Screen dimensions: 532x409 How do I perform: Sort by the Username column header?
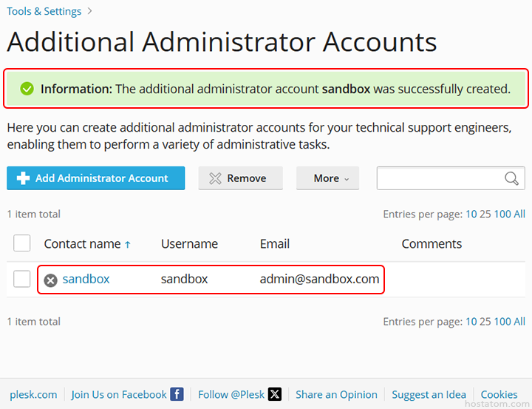(189, 243)
